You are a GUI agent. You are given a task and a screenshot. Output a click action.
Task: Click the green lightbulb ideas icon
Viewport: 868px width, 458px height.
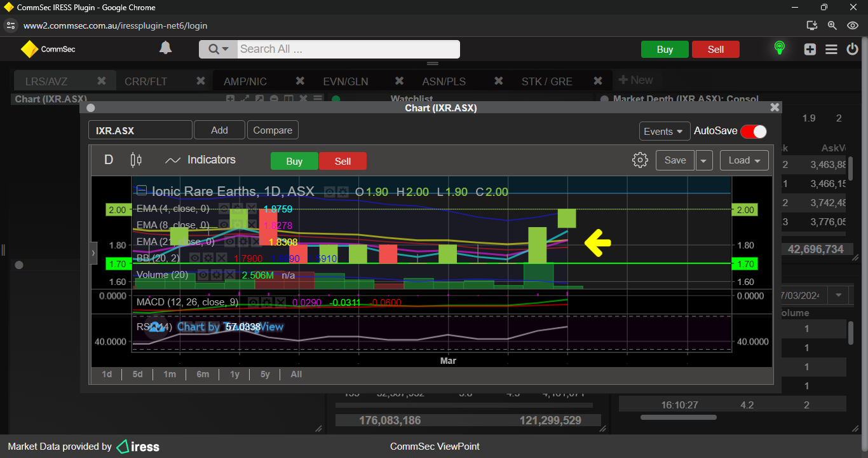coord(779,48)
